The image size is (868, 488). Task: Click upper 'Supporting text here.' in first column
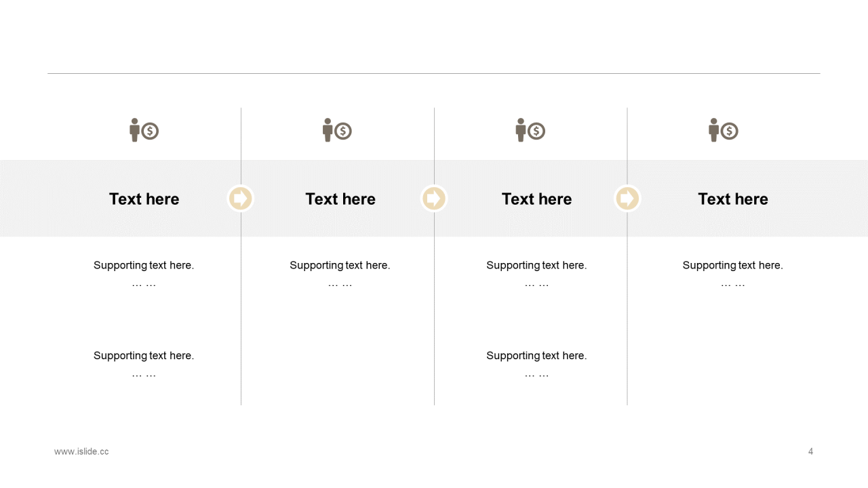pos(144,265)
